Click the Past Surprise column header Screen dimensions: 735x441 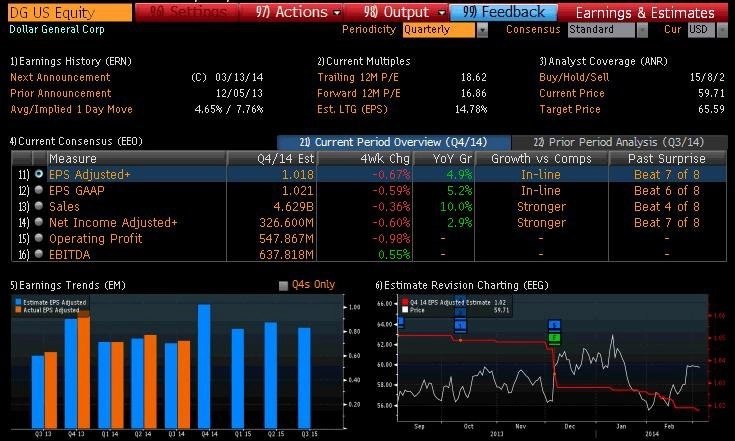click(668, 158)
